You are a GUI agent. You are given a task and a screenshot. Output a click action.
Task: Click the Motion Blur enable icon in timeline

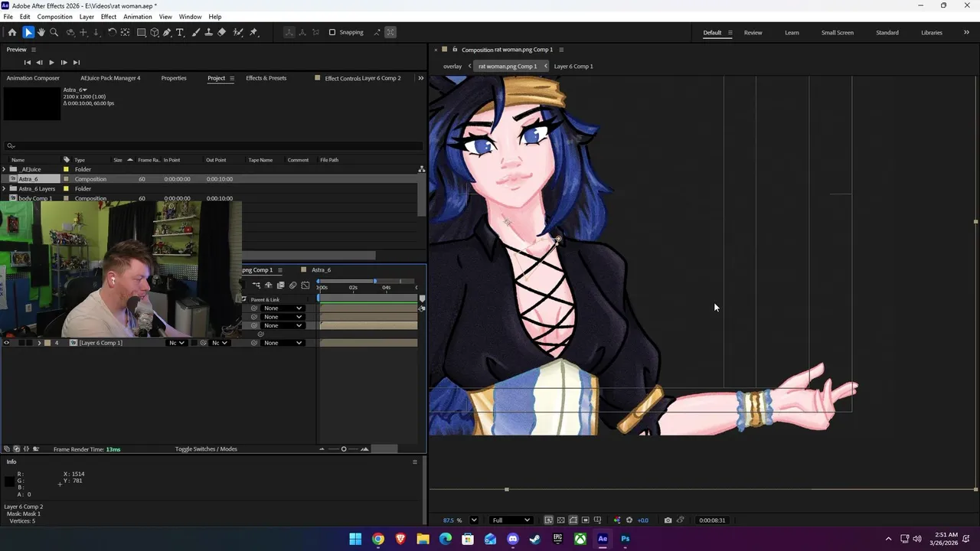292,285
